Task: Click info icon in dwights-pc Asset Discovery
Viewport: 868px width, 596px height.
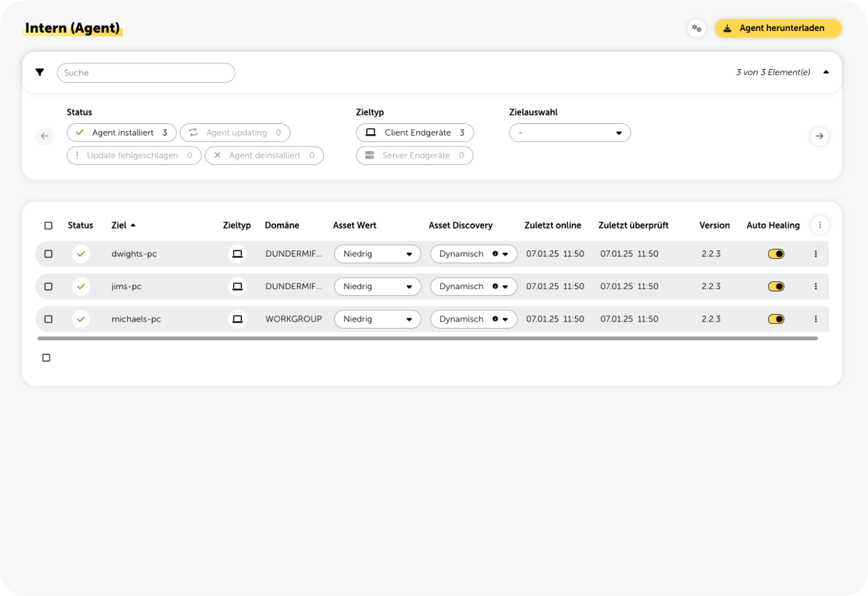Action: pyautogui.click(x=495, y=254)
